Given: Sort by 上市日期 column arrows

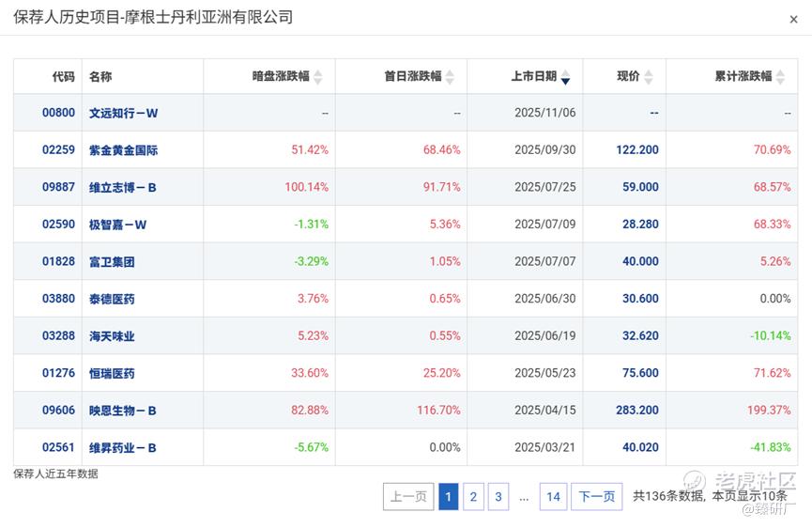Looking at the screenshot, I should (565, 77).
